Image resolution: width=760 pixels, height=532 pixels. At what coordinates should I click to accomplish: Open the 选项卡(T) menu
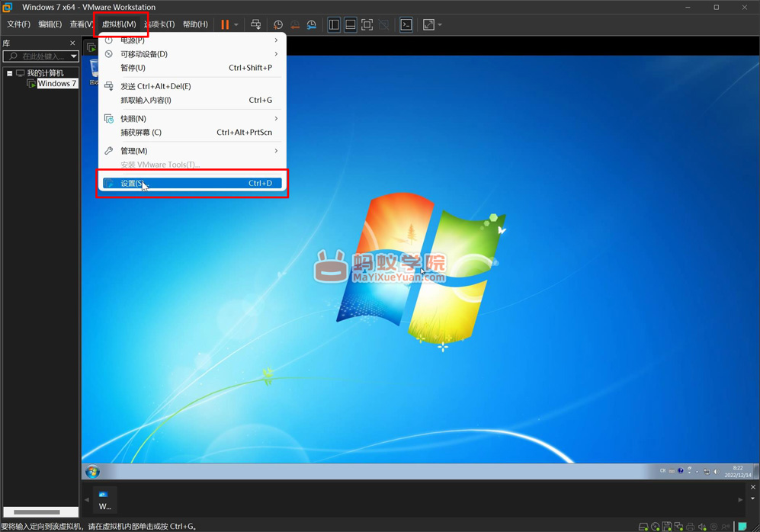159,24
